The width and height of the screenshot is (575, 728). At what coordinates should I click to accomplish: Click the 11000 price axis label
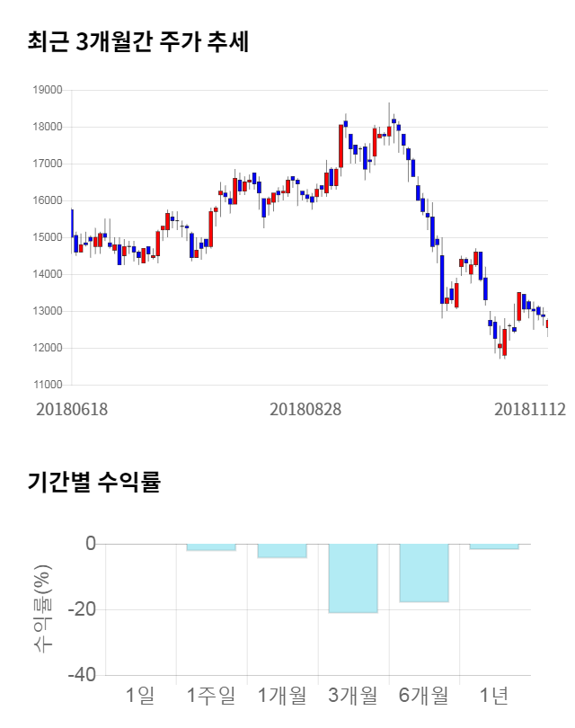click(x=47, y=385)
